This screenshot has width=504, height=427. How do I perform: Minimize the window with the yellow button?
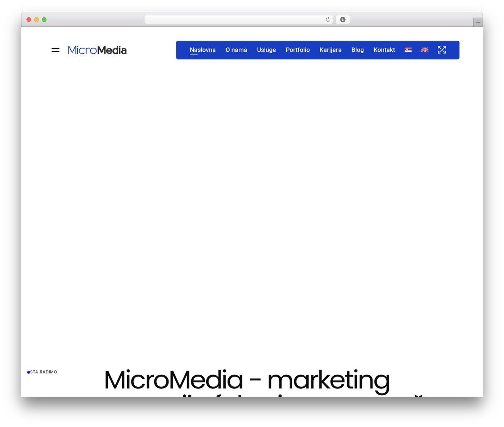pyautogui.click(x=37, y=20)
